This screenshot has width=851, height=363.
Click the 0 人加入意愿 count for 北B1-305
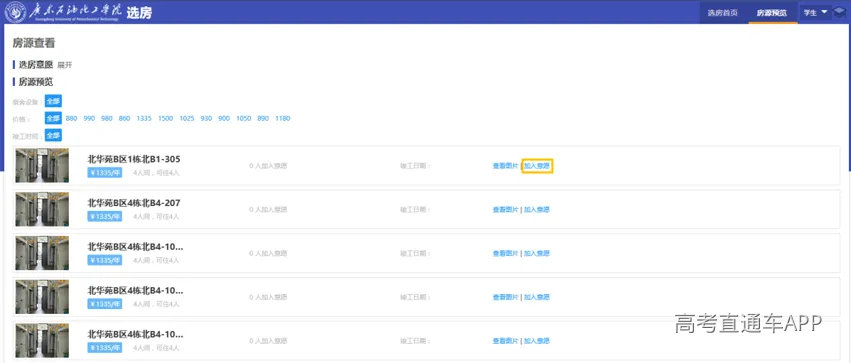tap(268, 166)
